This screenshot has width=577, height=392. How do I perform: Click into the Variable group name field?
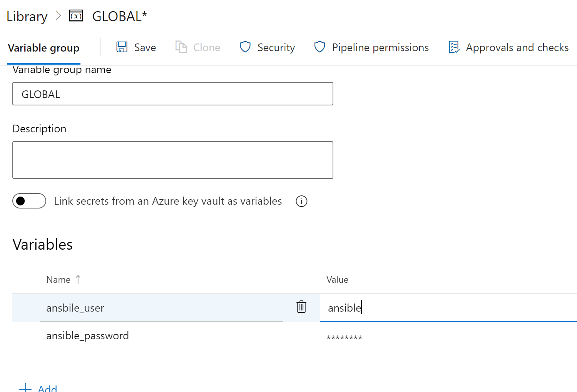pyautogui.click(x=172, y=94)
